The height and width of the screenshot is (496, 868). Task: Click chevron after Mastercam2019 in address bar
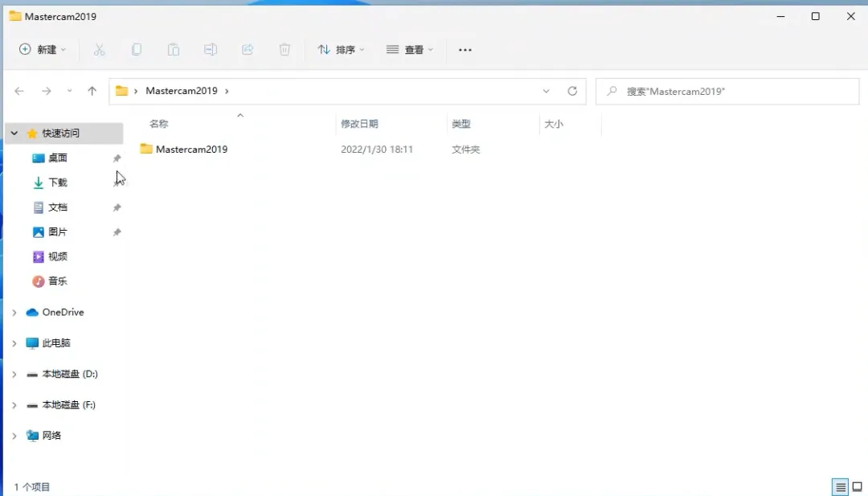(227, 91)
